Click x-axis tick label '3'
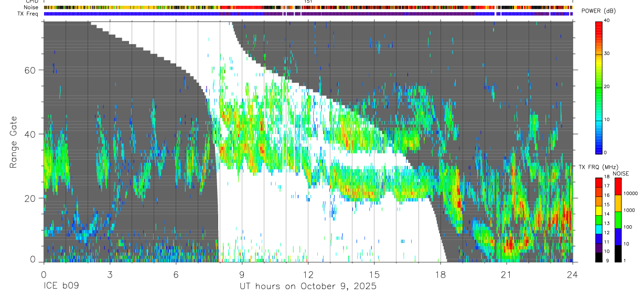Viewport: 644px width, 297px height. (x=110, y=274)
